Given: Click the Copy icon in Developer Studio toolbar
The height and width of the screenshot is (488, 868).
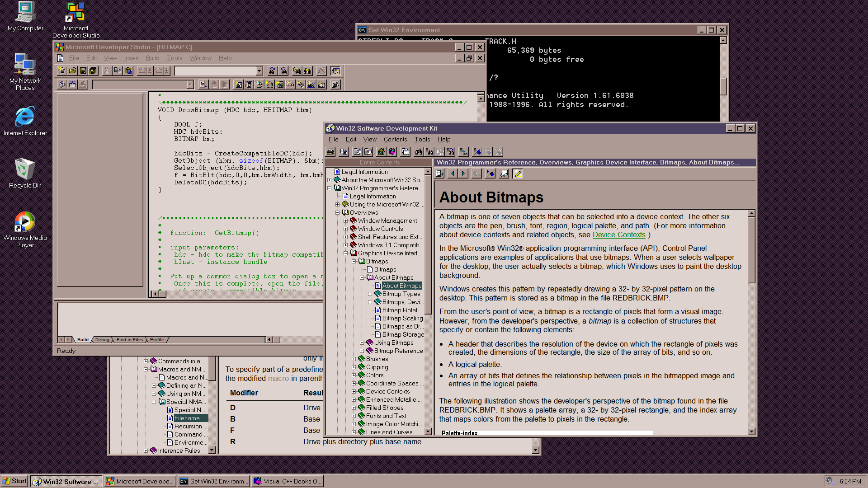Looking at the screenshot, I should (x=118, y=71).
